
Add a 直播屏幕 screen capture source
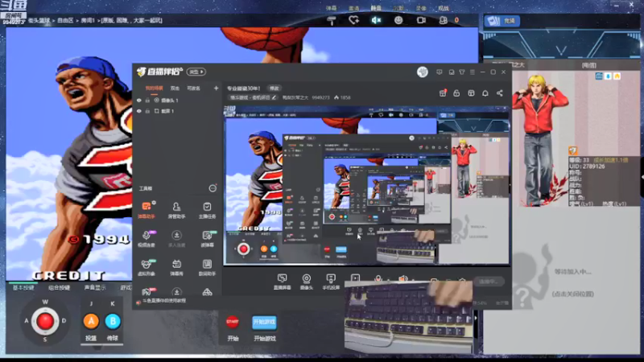pyautogui.click(x=283, y=282)
